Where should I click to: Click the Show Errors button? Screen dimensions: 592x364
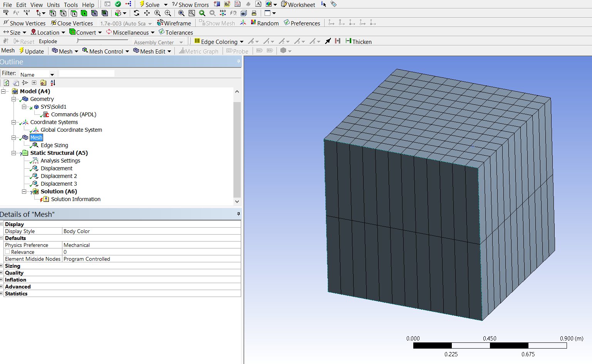pyautogui.click(x=190, y=5)
